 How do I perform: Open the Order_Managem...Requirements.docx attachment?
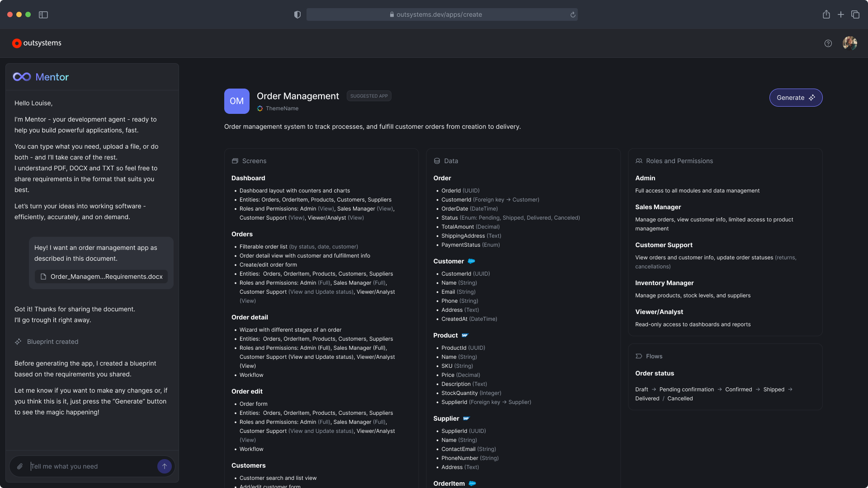[101, 277]
